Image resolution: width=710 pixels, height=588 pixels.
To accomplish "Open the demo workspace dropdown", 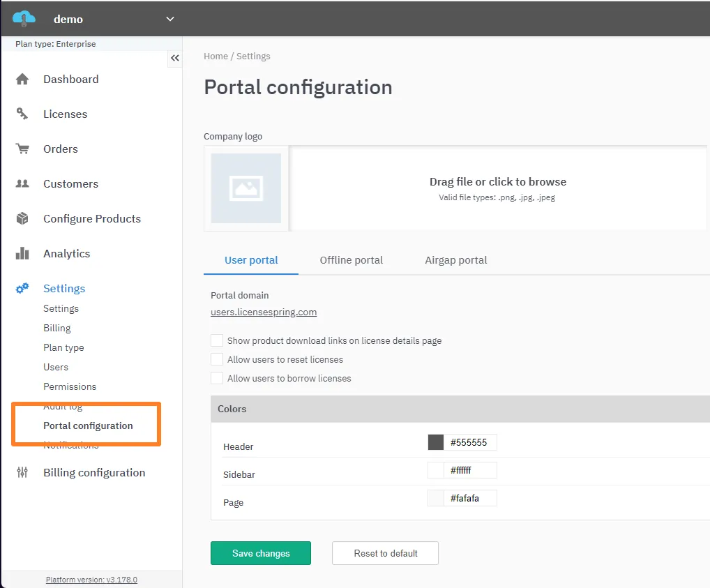I will point(169,20).
